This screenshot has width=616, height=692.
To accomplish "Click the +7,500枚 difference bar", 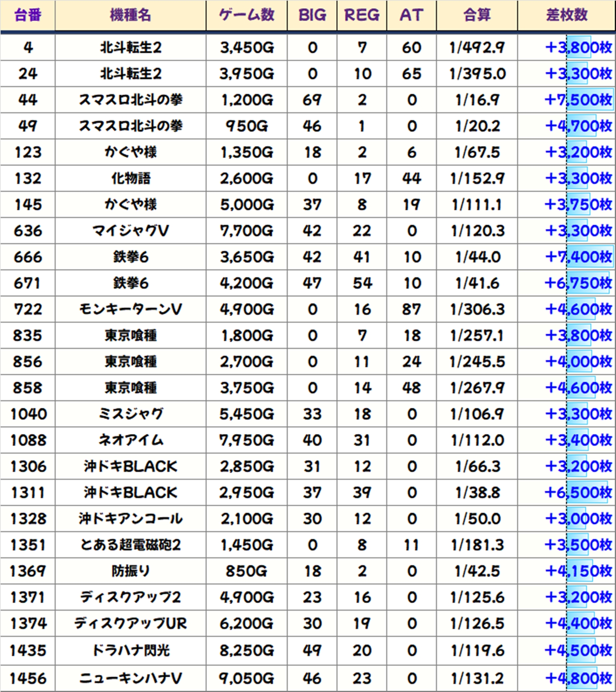I will [590, 100].
